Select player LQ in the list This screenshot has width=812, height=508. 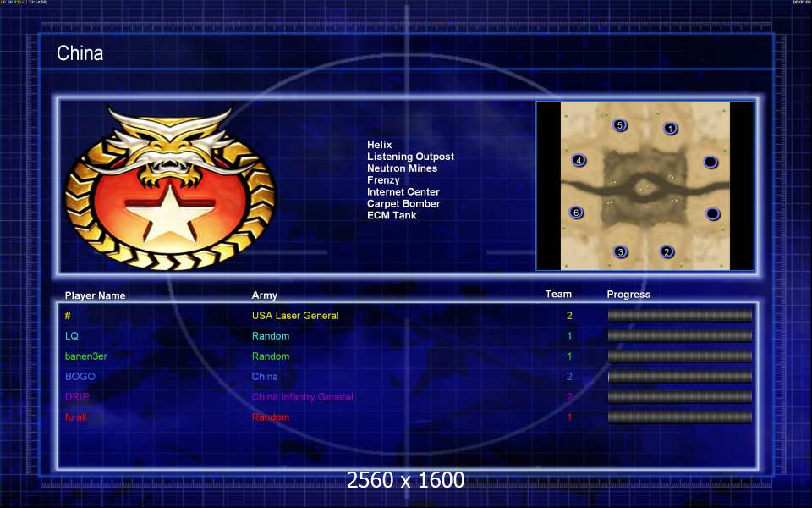click(x=71, y=336)
